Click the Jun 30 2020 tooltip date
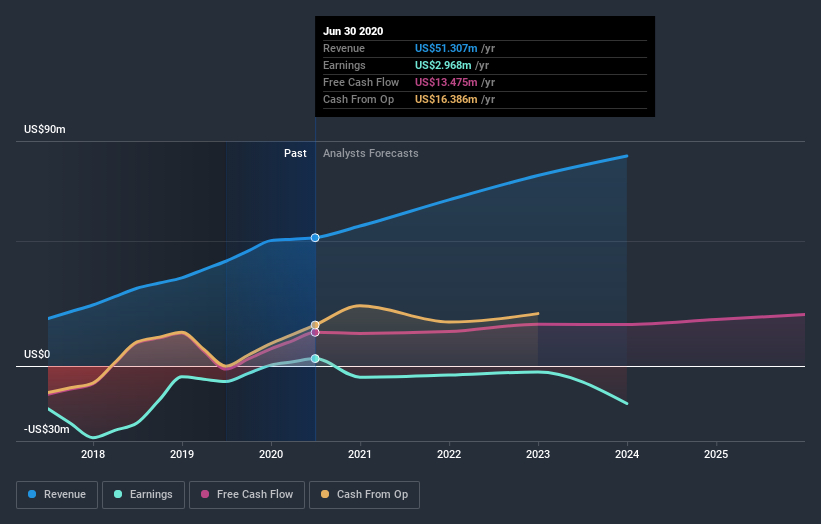The height and width of the screenshot is (524, 821). [353, 31]
